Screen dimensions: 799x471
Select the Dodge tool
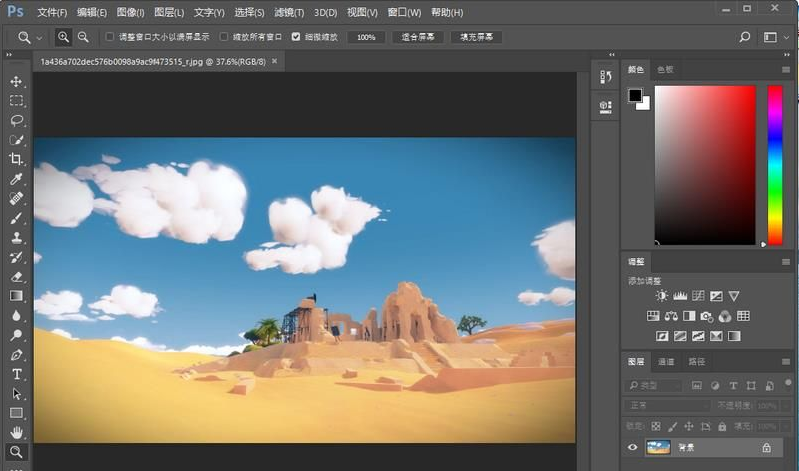click(x=16, y=335)
